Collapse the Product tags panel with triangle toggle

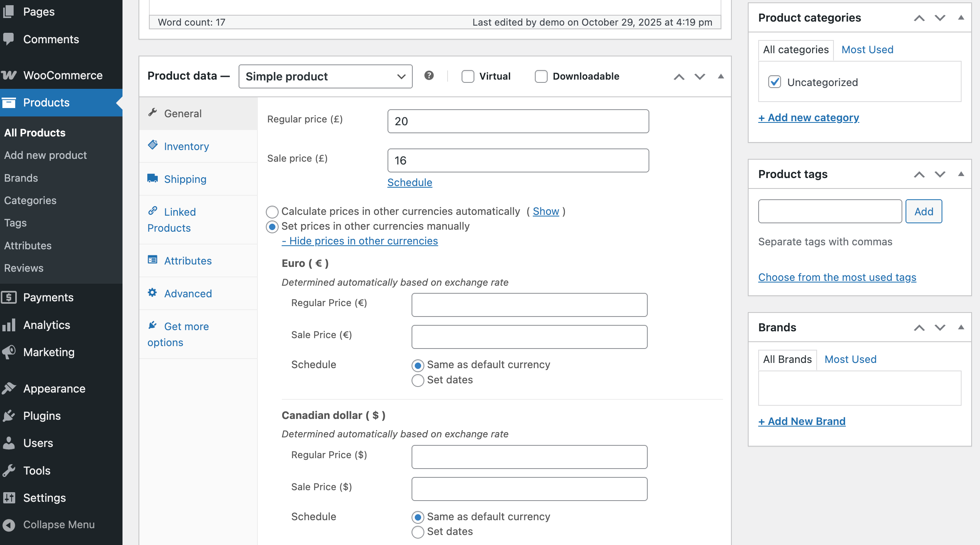click(961, 174)
